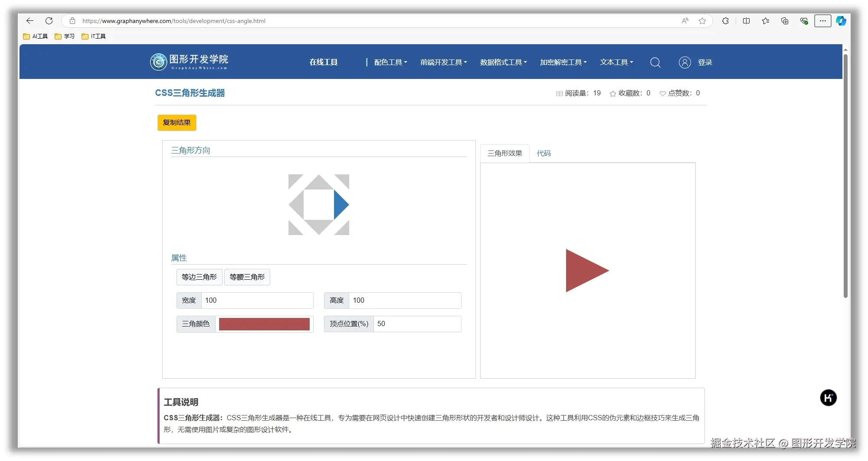Image resolution: width=868 pixels, height=461 pixels.
Task: Open the 学习 bookmarks folder
Action: tap(65, 36)
